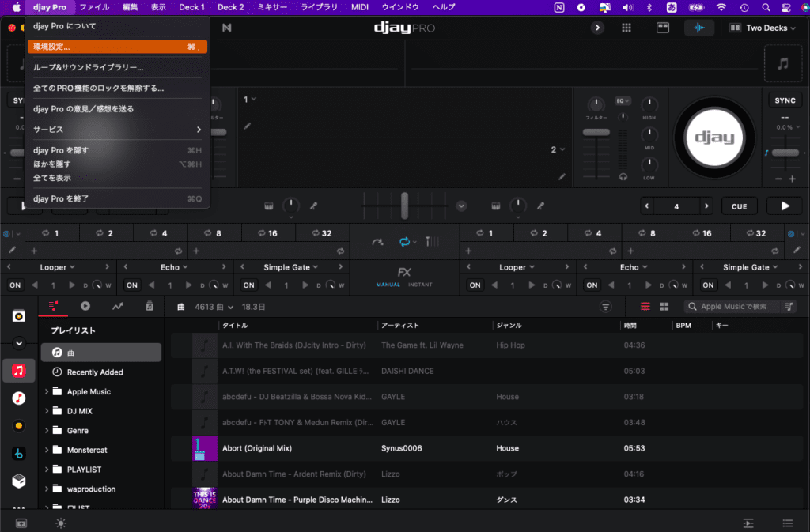810x532 pixels.
Task: Open Deck 1 Echo effect dropdown
Action: (173, 267)
